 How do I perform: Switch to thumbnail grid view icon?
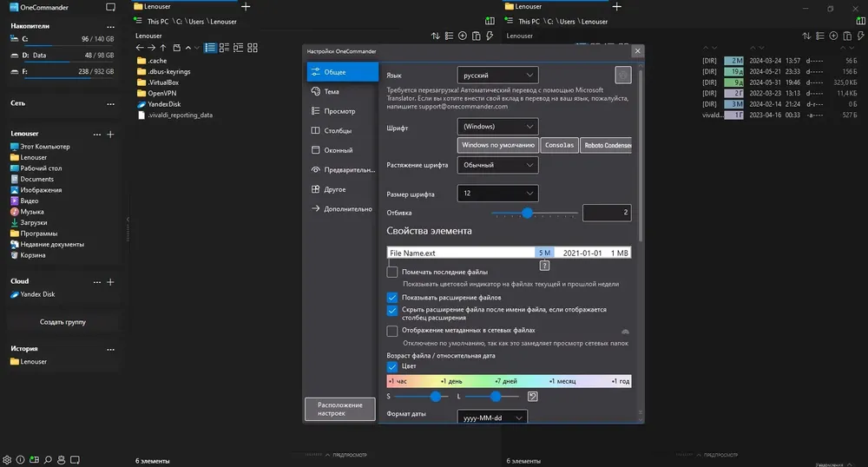(253, 48)
